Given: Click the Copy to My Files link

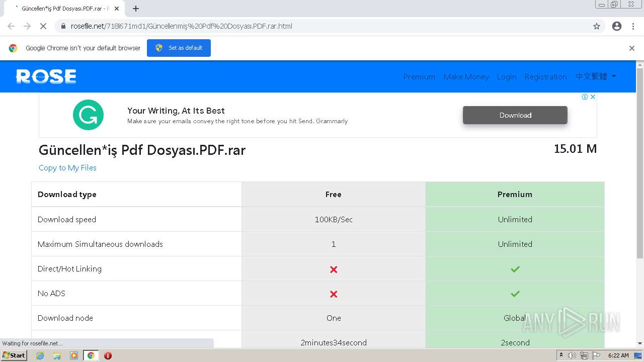Looking at the screenshot, I should pos(67,168).
